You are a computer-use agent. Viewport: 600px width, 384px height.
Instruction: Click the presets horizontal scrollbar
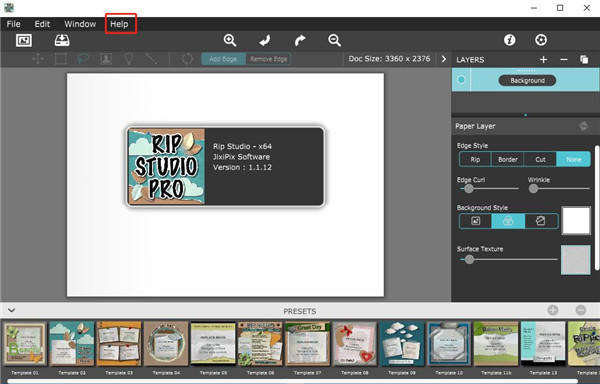(x=293, y=381)
